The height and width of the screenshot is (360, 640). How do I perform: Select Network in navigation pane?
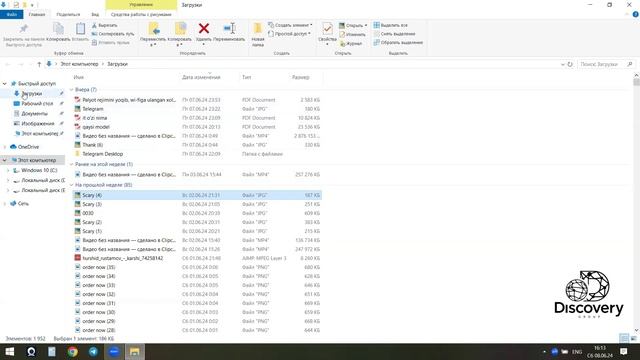(x=23, y=203)
